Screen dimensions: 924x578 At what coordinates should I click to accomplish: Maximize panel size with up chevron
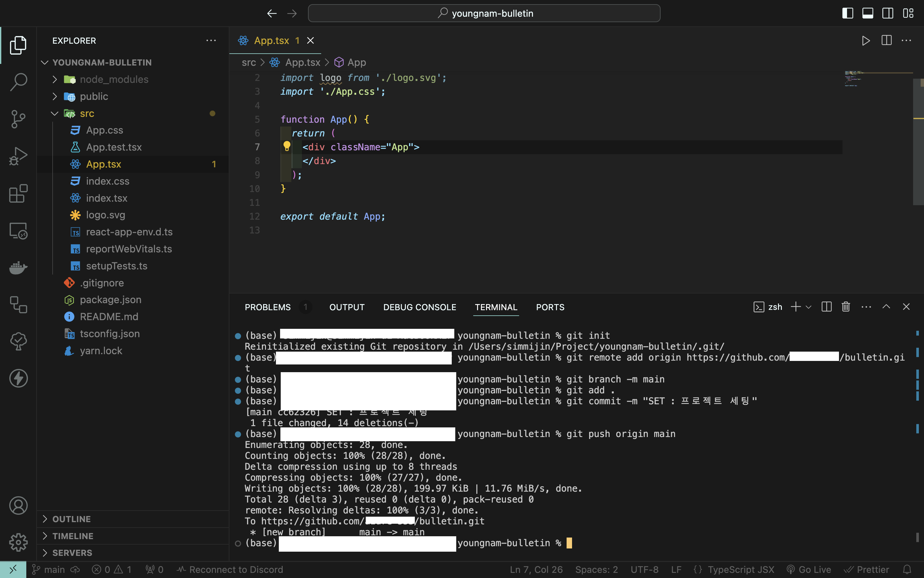point(886,307)
